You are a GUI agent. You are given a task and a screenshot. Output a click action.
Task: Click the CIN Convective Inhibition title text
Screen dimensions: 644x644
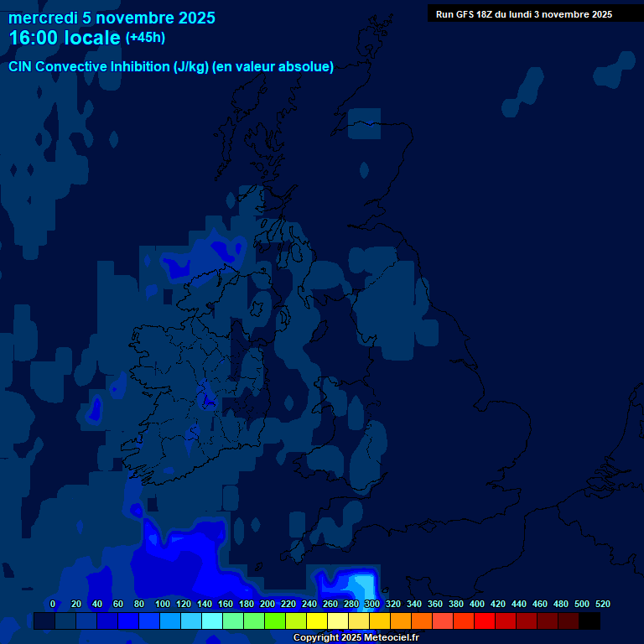[x=171, y=67]
